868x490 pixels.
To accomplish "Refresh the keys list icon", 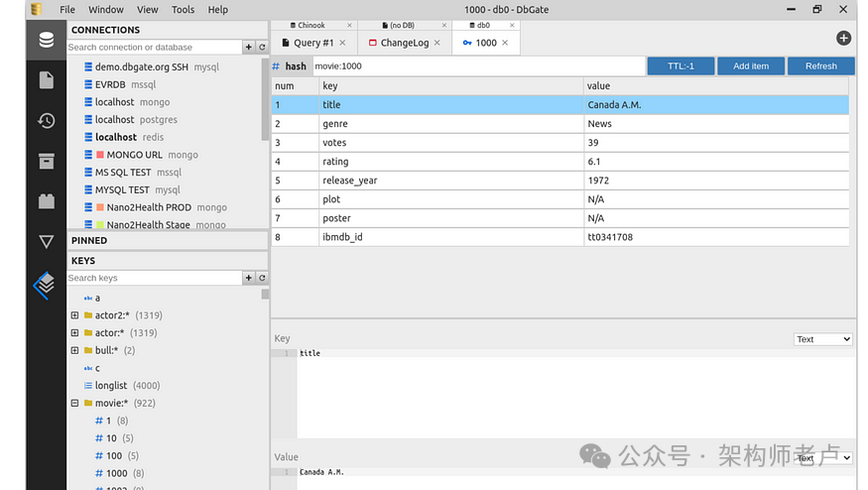I will [262, 279].
